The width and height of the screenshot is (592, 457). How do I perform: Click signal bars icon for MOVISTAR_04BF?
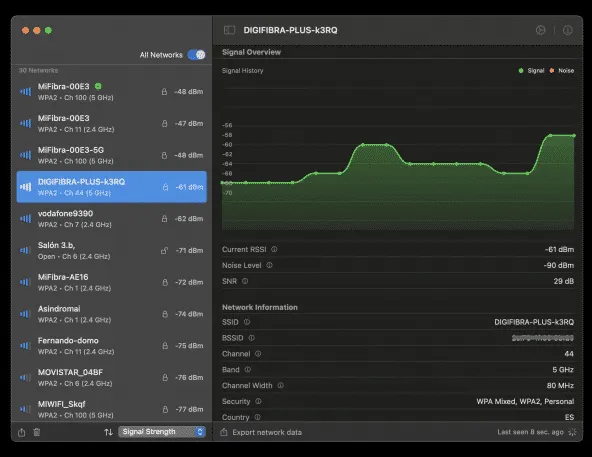tap(25, 377)
